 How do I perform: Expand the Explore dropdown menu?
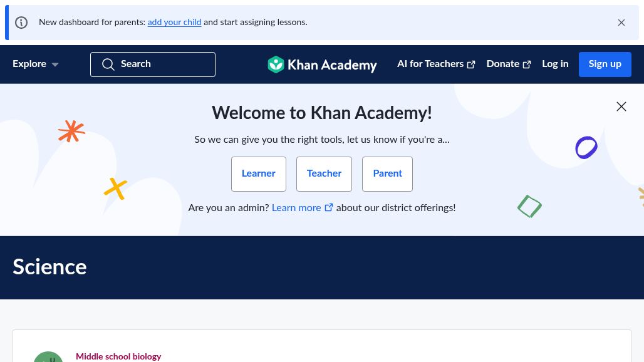click(35, 64)
